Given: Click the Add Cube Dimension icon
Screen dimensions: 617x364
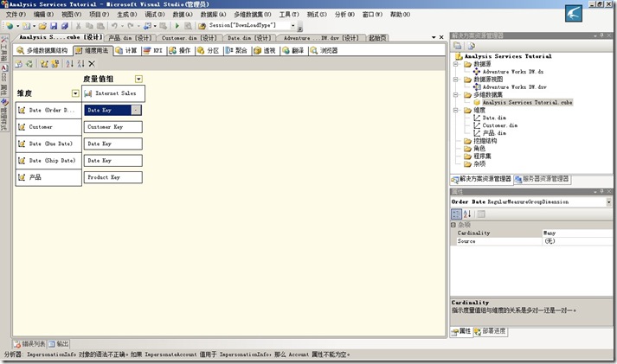Looking at the screenshot, I should click(x=44, y=64).
